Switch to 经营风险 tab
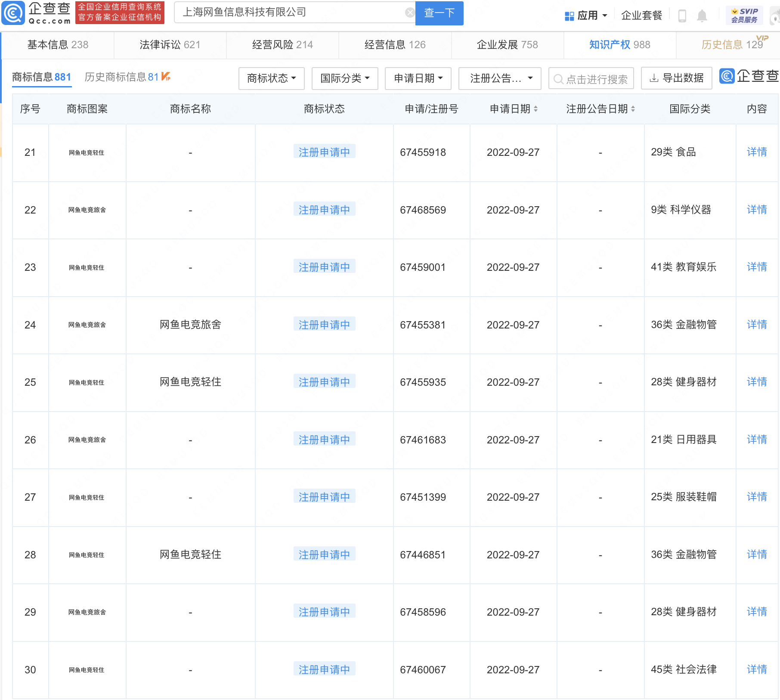 (282, 45)
